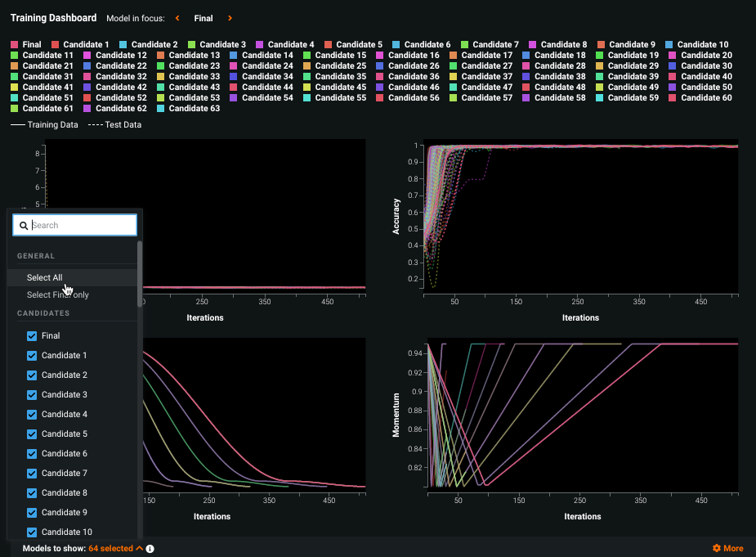Toggle Candidate 5 checkbox off
This screenshot has width=756, height=557.
(x=33, y=434)
